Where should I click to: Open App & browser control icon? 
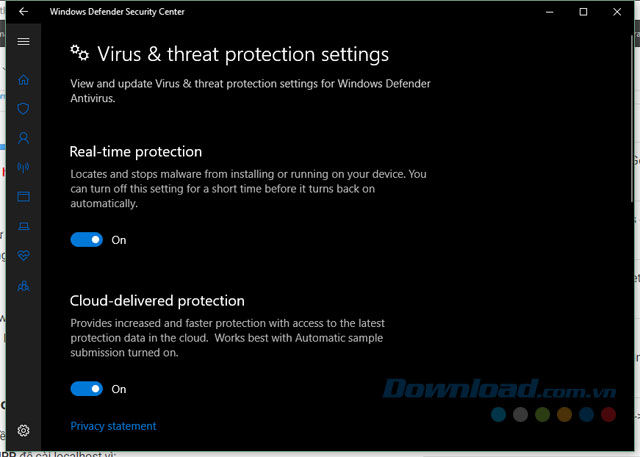pos(24,197)
